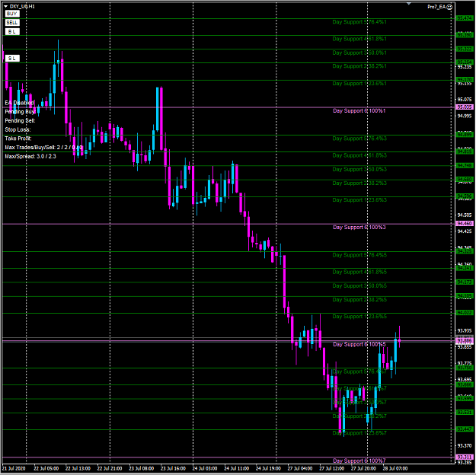Click the 'Stop Loss:' status line
Viewport: 476px width, 475px height.
click(x=18, y=130)
